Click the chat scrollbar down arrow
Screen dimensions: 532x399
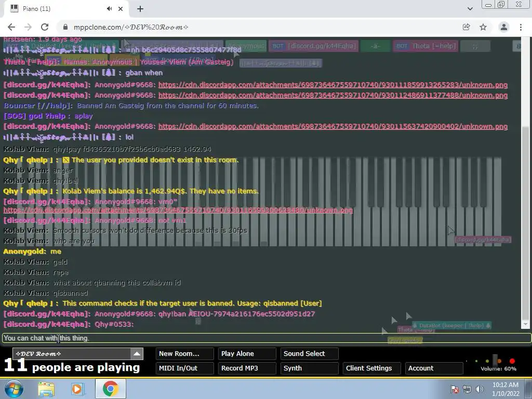525,324
